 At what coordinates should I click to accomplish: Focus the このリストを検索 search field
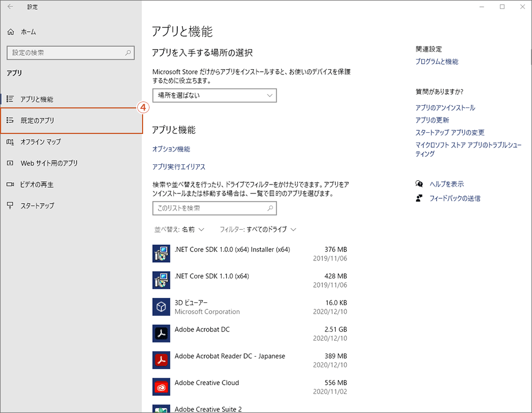(x=214, y=208)
